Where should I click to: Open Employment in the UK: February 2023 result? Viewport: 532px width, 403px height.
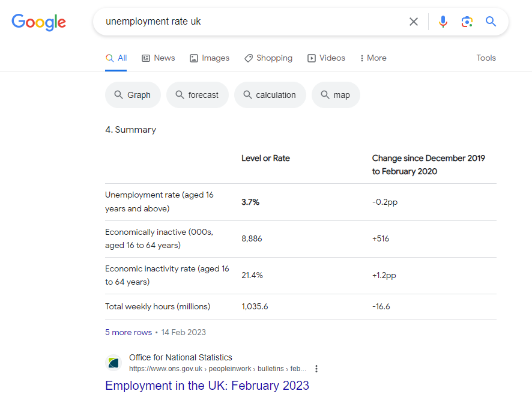(x=207, y=386)
